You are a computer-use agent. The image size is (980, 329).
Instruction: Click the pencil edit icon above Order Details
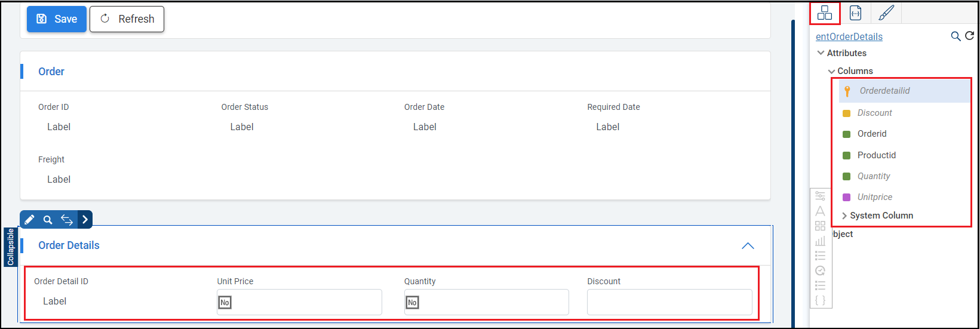click(29, 220)
